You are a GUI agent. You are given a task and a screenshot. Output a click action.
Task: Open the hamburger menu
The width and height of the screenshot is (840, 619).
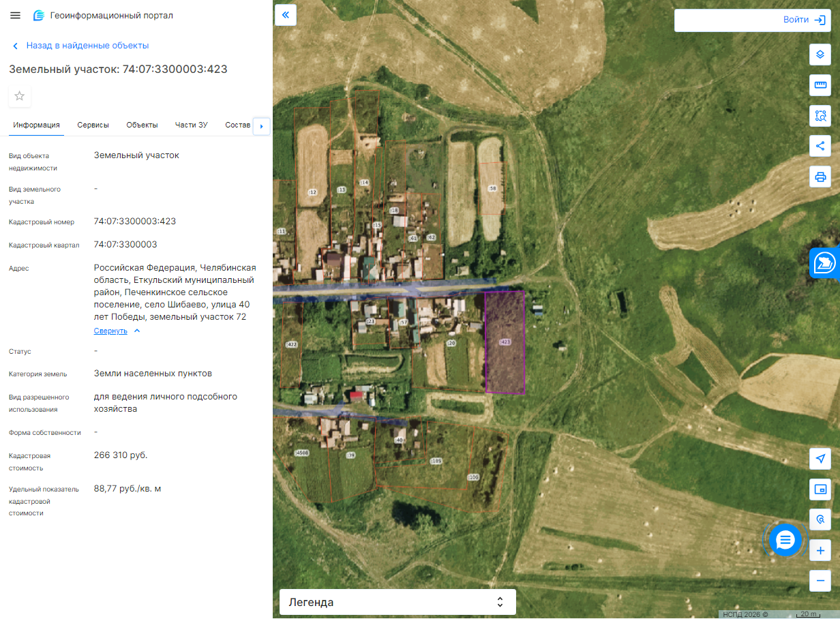[16, 15]
